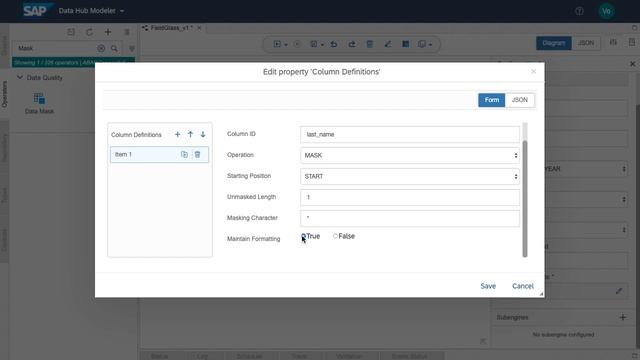Run the graph from the toolbar

[277, 44]
